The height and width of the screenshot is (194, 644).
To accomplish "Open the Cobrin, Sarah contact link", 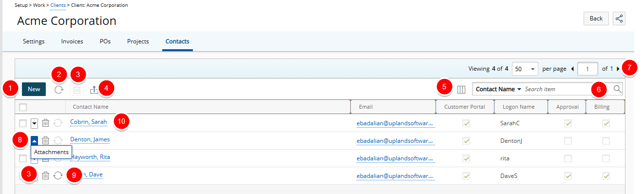I will [89, 122].
